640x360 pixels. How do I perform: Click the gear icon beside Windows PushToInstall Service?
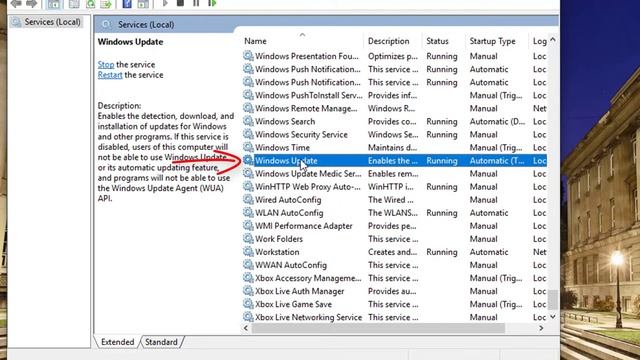[248, 95]
